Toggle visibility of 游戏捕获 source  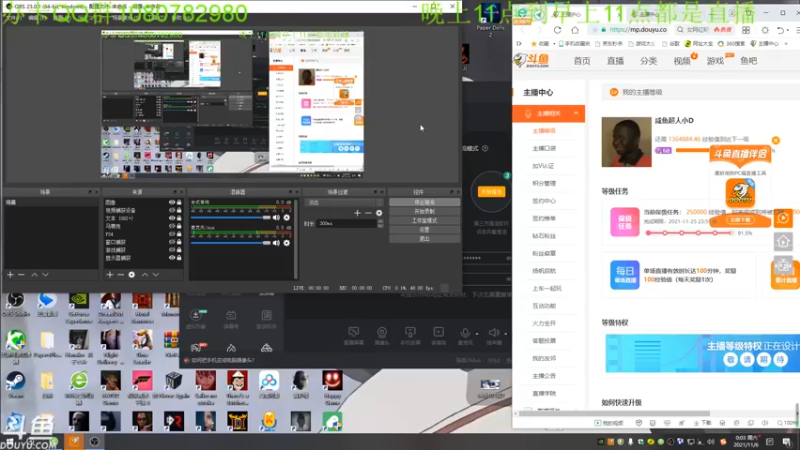171,250
